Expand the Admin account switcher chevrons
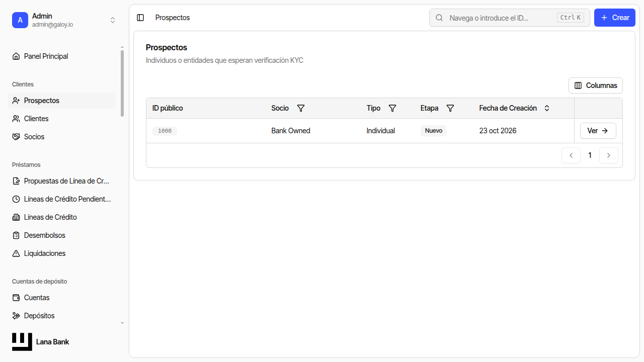Image resolution: width=644 pixels, height=362 pixels. coord(113,20)
